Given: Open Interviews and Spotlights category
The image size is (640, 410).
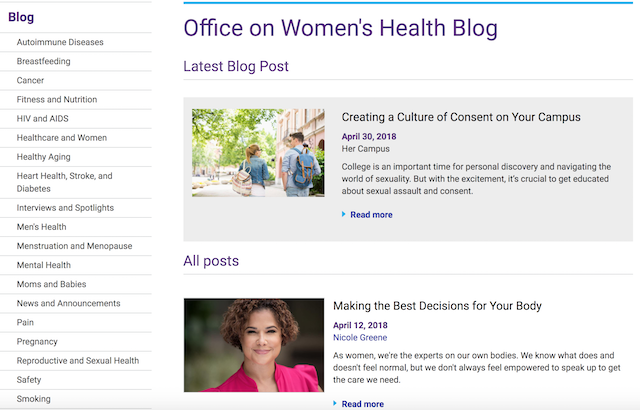Looking at the screenshot, I should point(65,208).
